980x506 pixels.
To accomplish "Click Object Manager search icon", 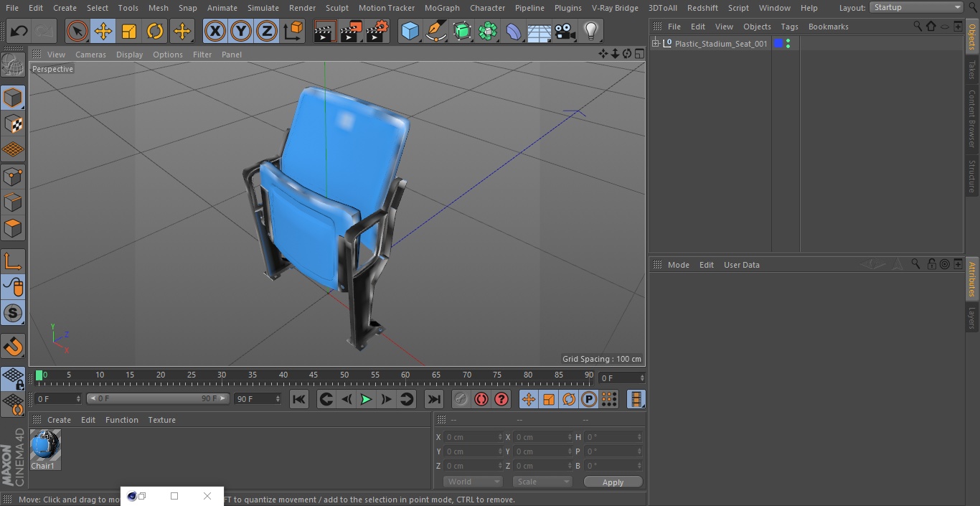I will (x=918, y=26).
